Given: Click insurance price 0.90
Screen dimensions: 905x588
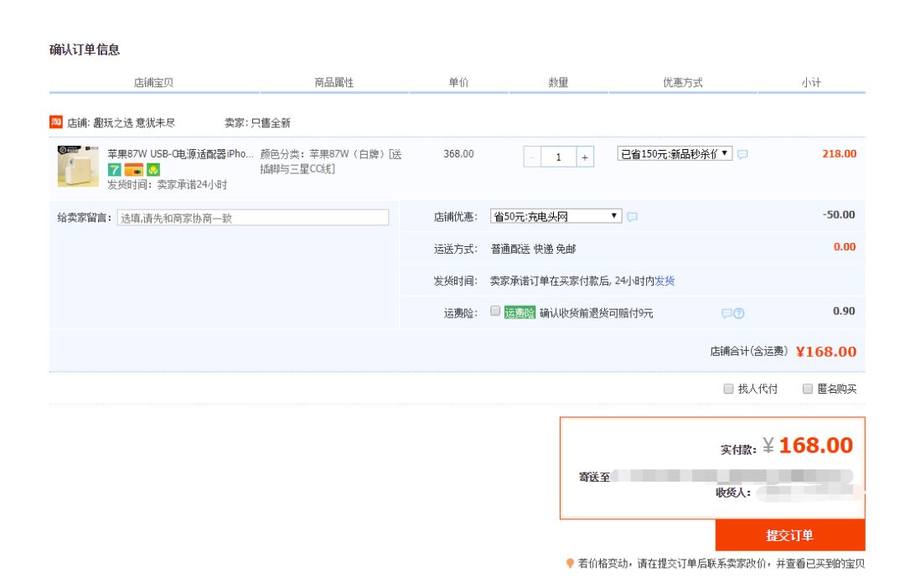Looking at the screenshot, I should pos(844,311).
